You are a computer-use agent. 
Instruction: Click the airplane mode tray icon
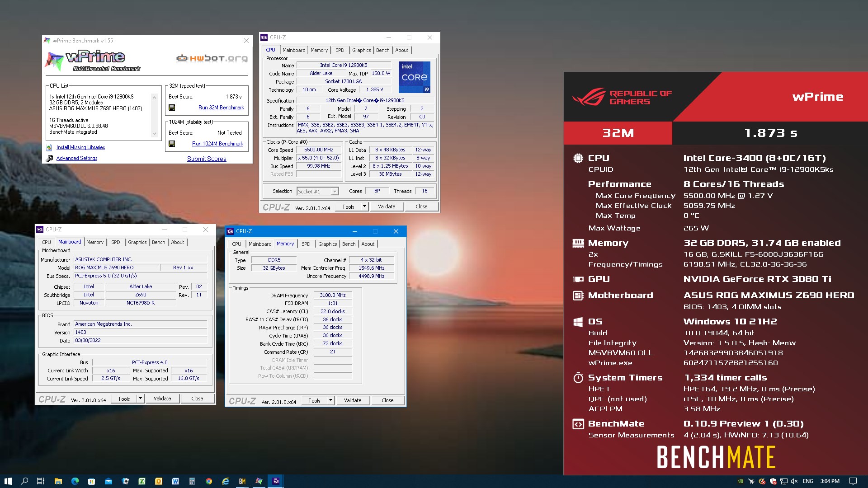coord(751,481)
